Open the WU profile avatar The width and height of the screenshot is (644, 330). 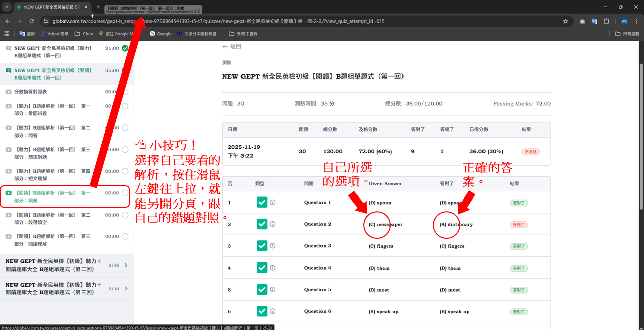tap(624, 21)
